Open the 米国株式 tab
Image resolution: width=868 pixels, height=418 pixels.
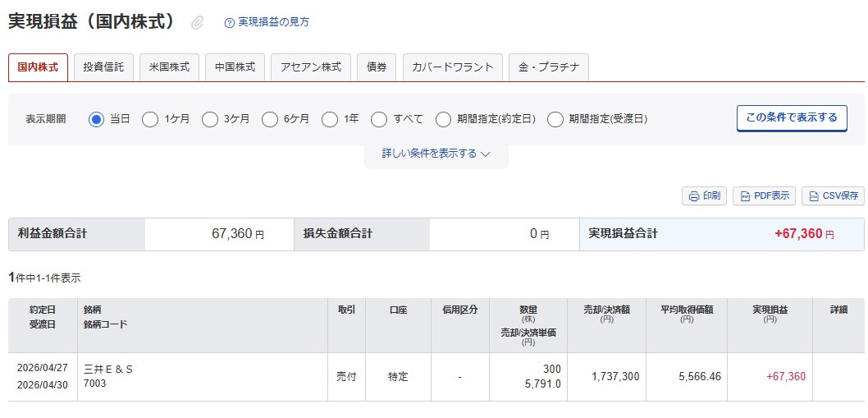(x=169, y=67)
